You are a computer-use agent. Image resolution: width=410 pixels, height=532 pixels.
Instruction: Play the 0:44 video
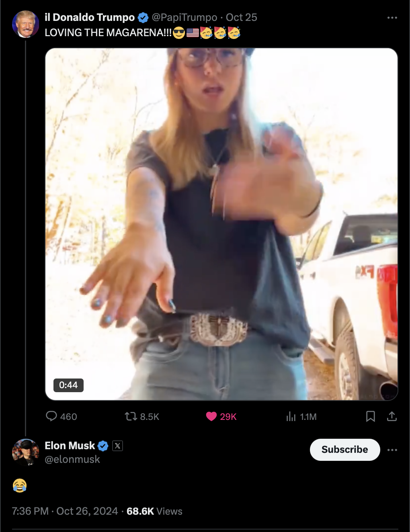(x=221, y=224)
